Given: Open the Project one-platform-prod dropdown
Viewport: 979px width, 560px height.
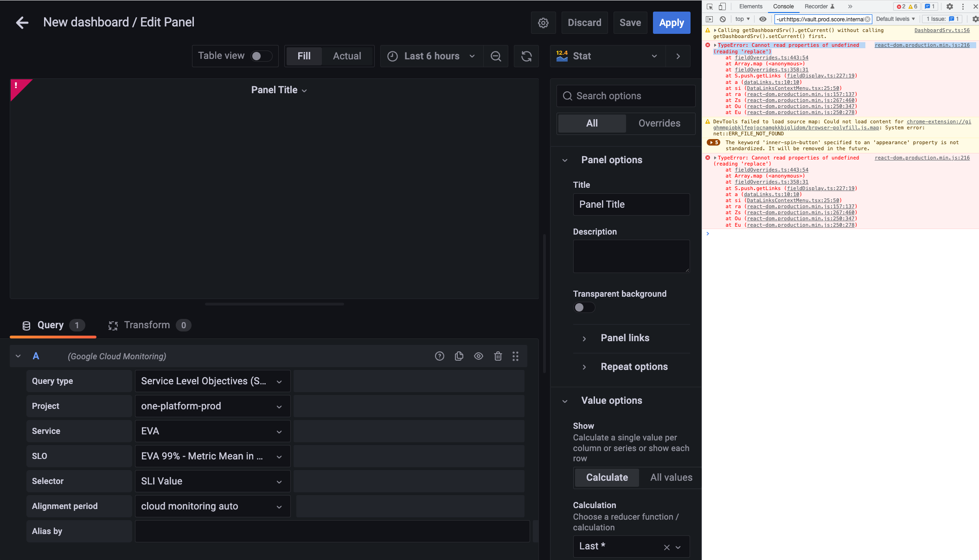Looking at the screenshot, I should pyautogui.click(x=212, y=406).
